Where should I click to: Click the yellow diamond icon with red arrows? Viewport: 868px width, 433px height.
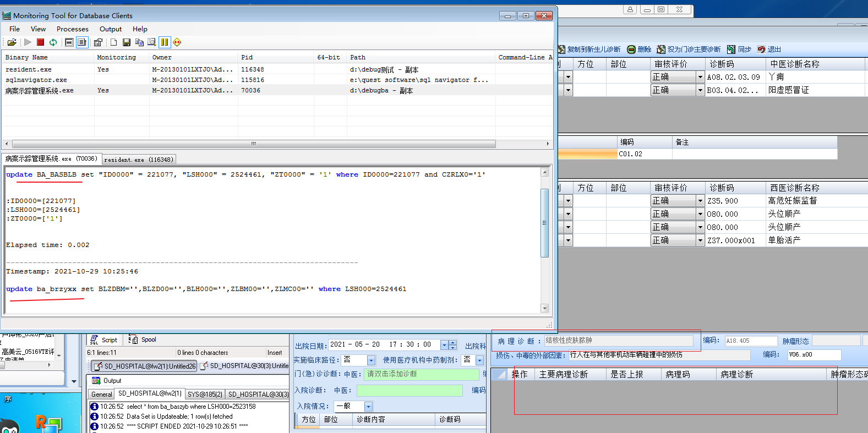[x=177, y=42]
